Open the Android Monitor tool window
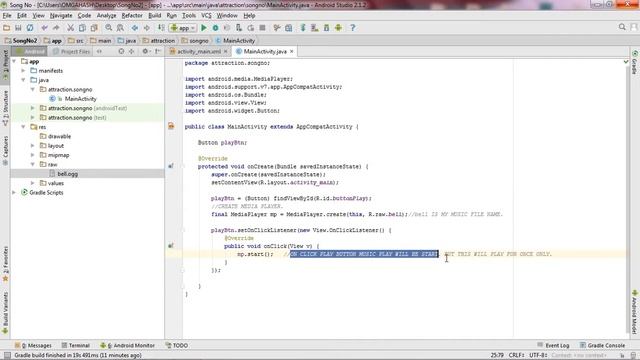The image size is (640, 360). click(127, 345)
